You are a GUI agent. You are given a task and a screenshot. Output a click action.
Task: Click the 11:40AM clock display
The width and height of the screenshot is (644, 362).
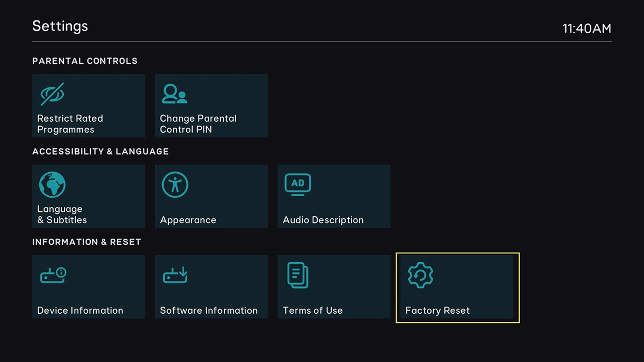pos(587,28)
